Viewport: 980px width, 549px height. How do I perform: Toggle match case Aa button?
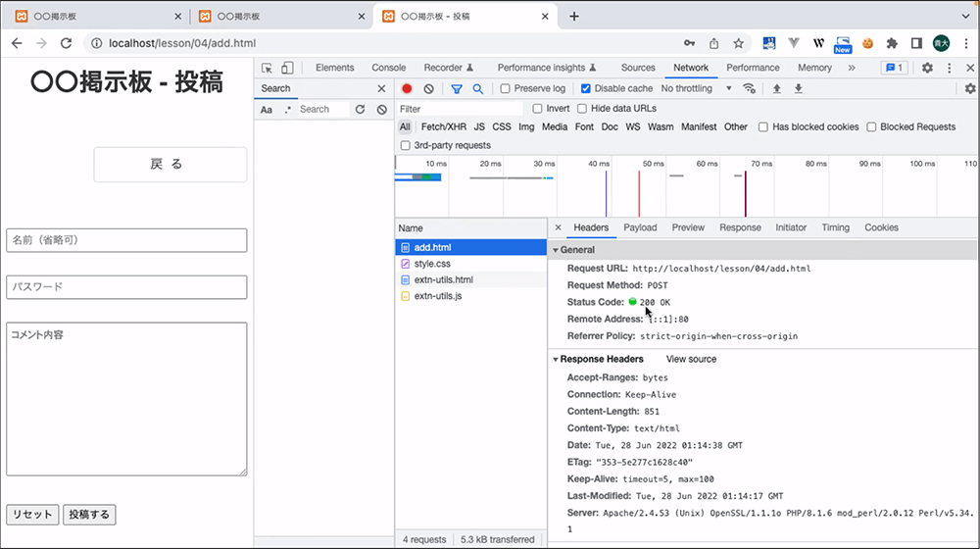pyautogui.click(x=267, y=110)
